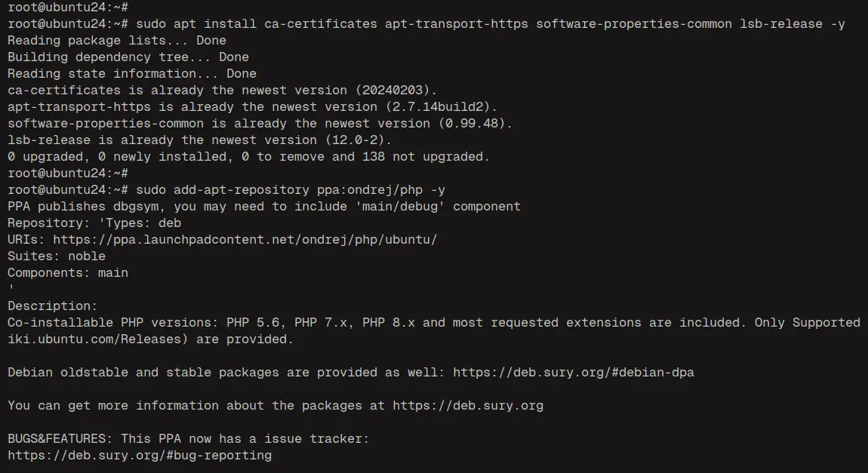Open the deb.sury.org/#debian-dpa link

pos(573,373)
